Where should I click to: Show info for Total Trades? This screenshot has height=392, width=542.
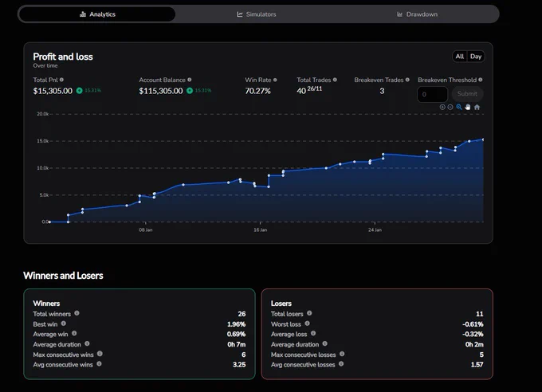[335, 80]
